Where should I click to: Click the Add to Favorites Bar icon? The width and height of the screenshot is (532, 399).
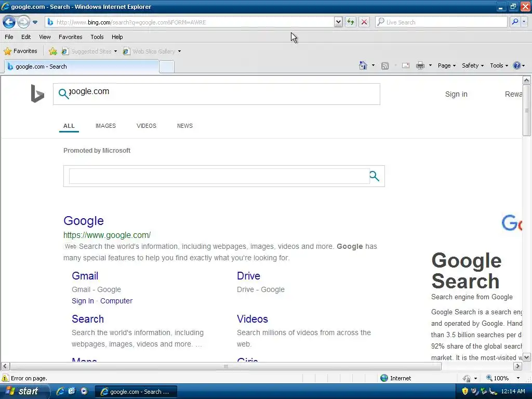[x=53, y=51]
